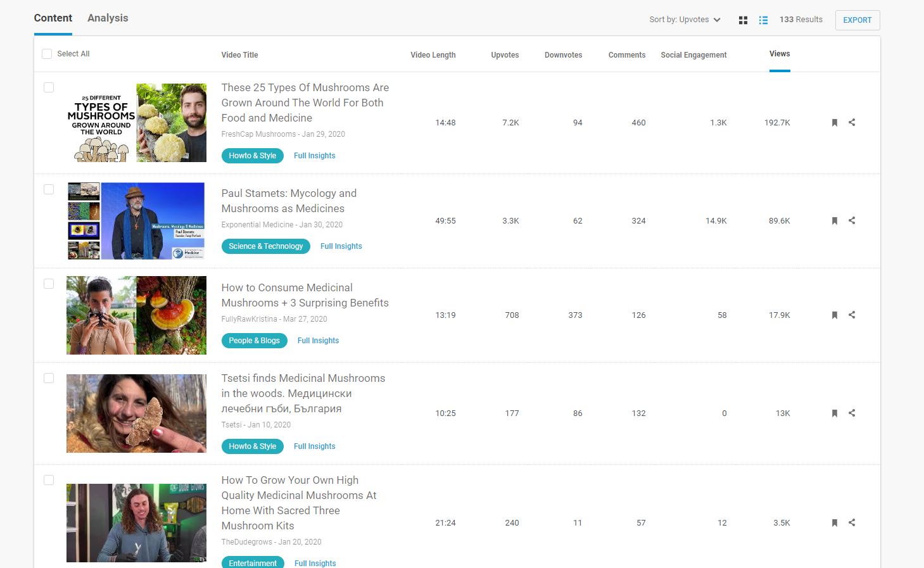Select the Content tab
924x568 pixels.
point(53,18)
